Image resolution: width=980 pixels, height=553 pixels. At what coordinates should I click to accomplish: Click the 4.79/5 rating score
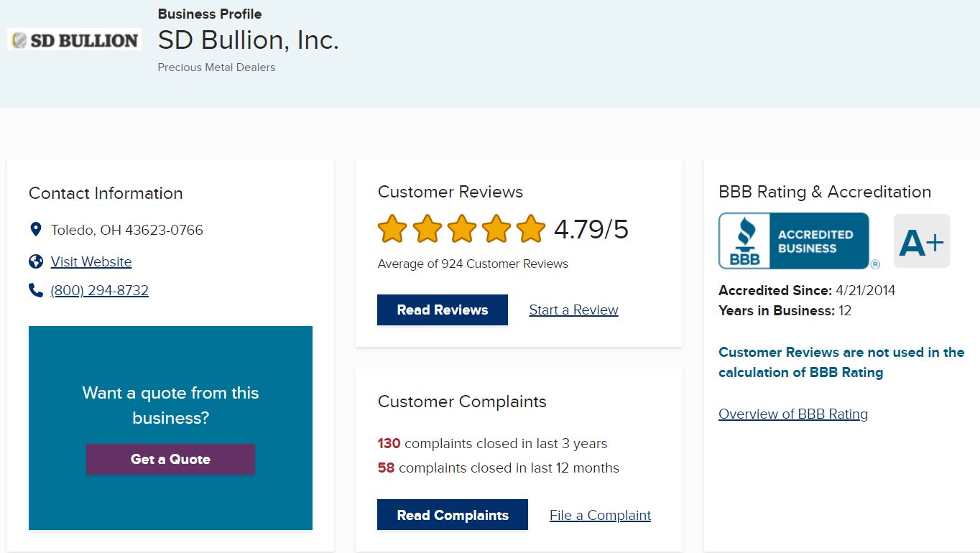tap(591, 230)
